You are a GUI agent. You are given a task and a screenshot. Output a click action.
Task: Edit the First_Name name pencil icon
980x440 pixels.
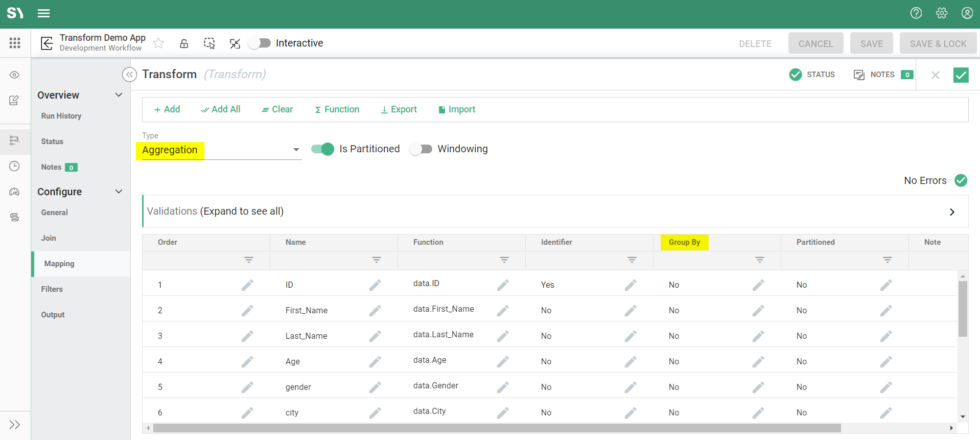click(x=375, y=310)
